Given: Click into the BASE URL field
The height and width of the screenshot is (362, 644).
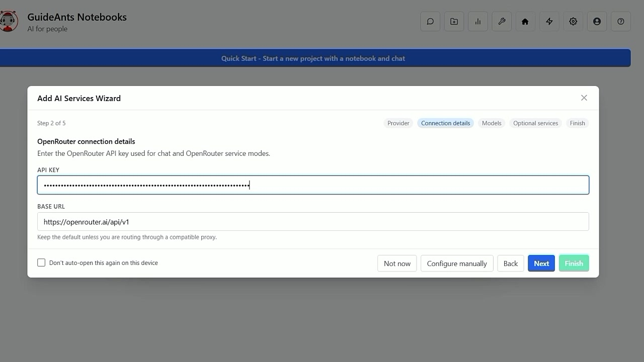Looking at the screenshot, I should [x=313, y=222].
